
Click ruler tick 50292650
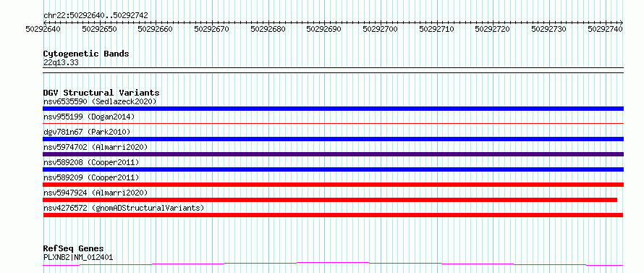pos(99,29)
